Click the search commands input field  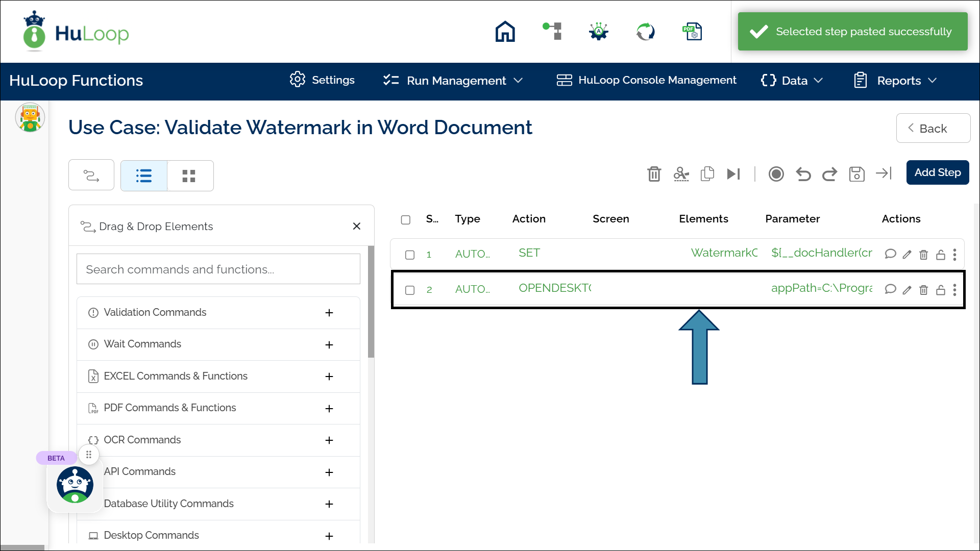coord(218,269)
